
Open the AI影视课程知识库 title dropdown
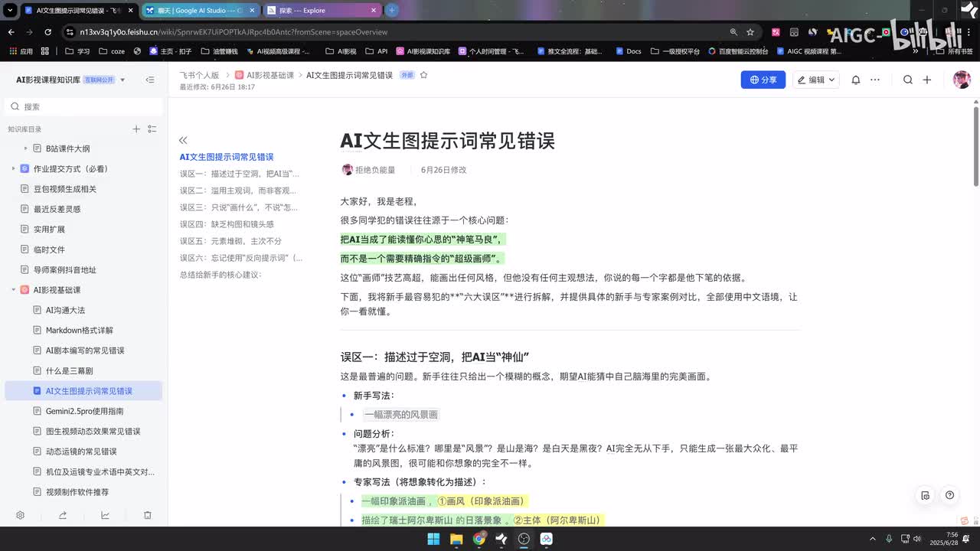point(122,80)
